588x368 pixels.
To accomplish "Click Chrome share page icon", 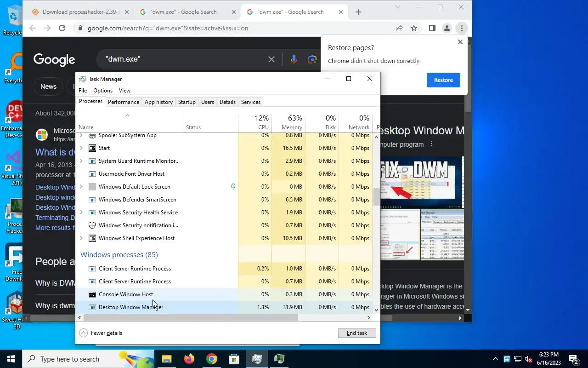I will (399, 28).
